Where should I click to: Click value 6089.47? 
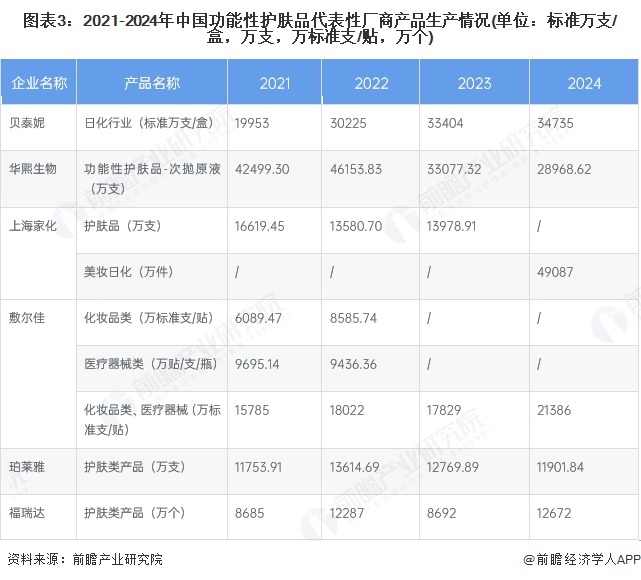(258, 318)
